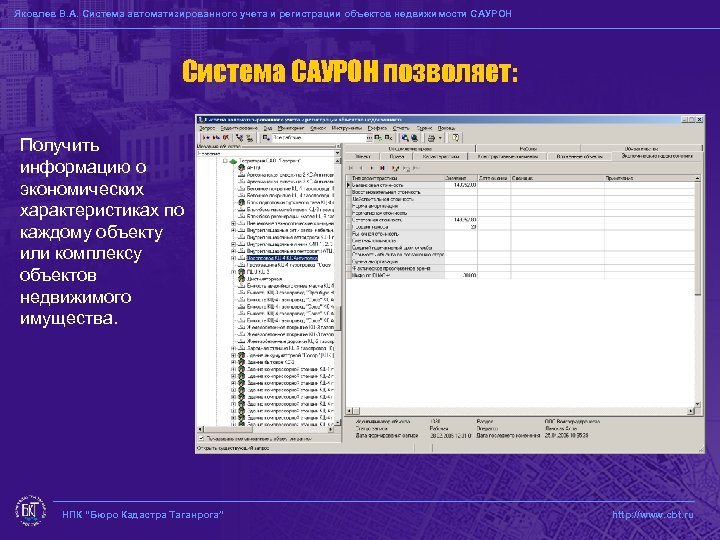Click the template icon left of text field
The width and height of the screenshot is (720, 540).
(x=266, y=137)
